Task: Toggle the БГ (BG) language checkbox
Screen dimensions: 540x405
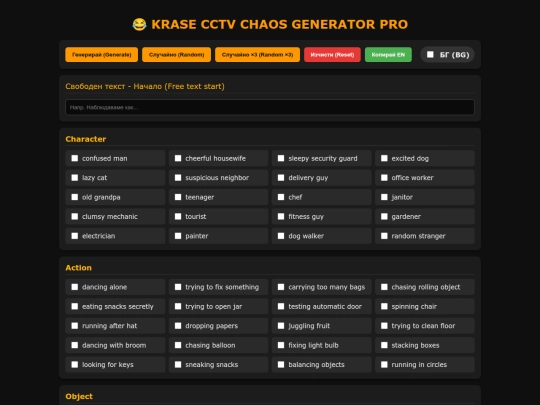Action: point(430,54)
